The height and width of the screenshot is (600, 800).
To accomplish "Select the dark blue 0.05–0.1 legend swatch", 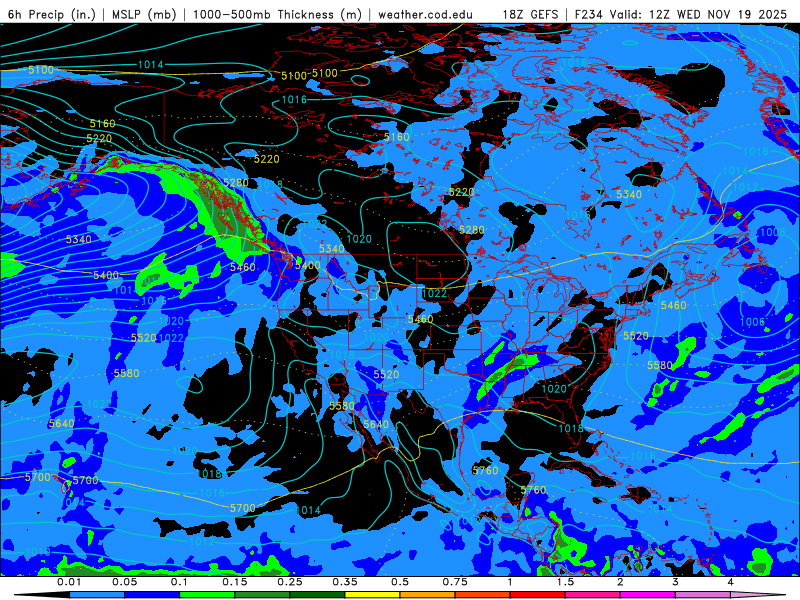I will coord(152,595).
